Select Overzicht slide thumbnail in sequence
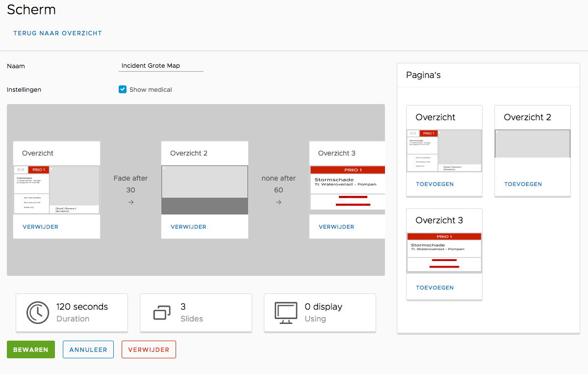The image size is (588, 374). click(x=56, y=190)
